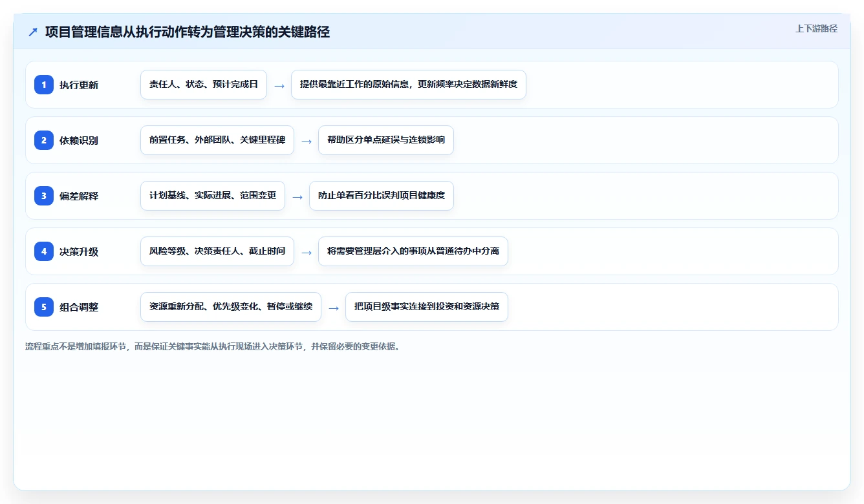Screen dimensions: 864x504
Task: Click the 责任人、状态、预计完成日 box
Action: coord(204,85)
